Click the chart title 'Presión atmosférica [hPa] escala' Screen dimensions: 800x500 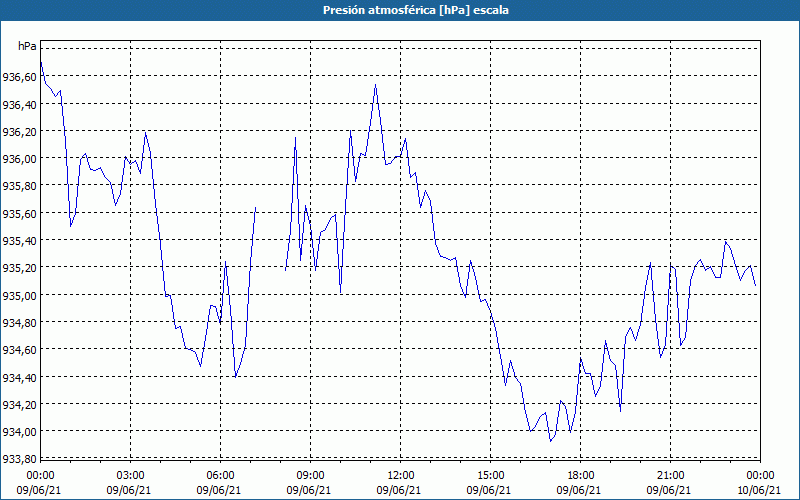pos(416,10)
